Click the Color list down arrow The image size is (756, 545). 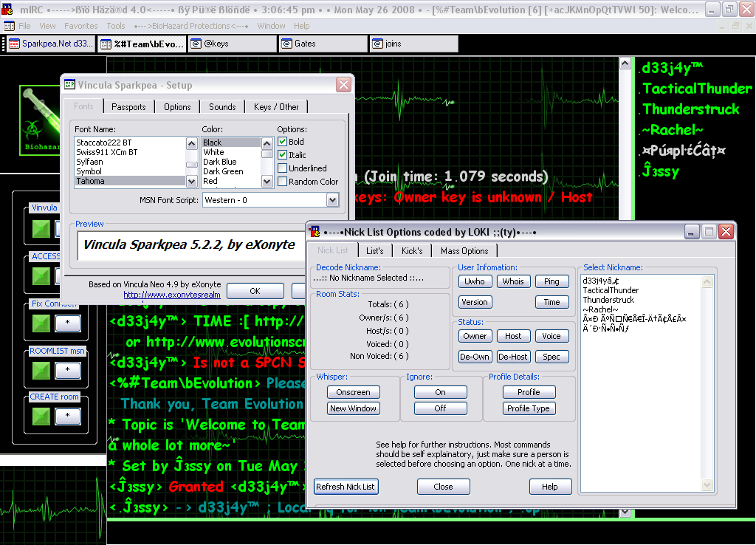point(267,182)
